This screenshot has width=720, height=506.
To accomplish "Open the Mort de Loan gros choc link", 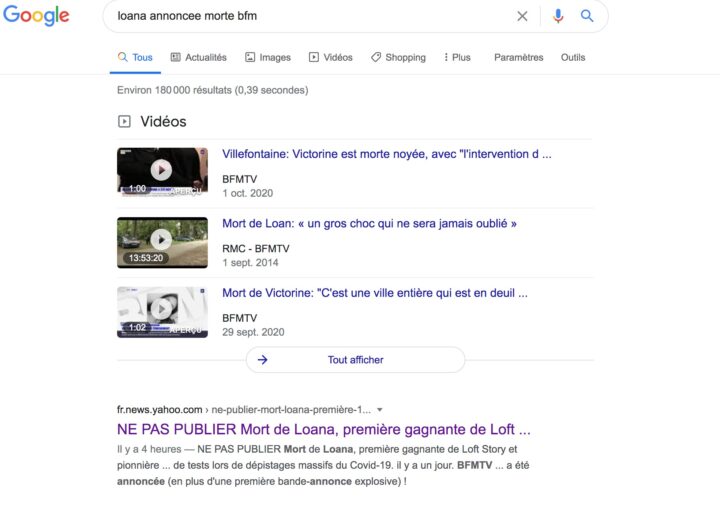I will tap(369, 224).
